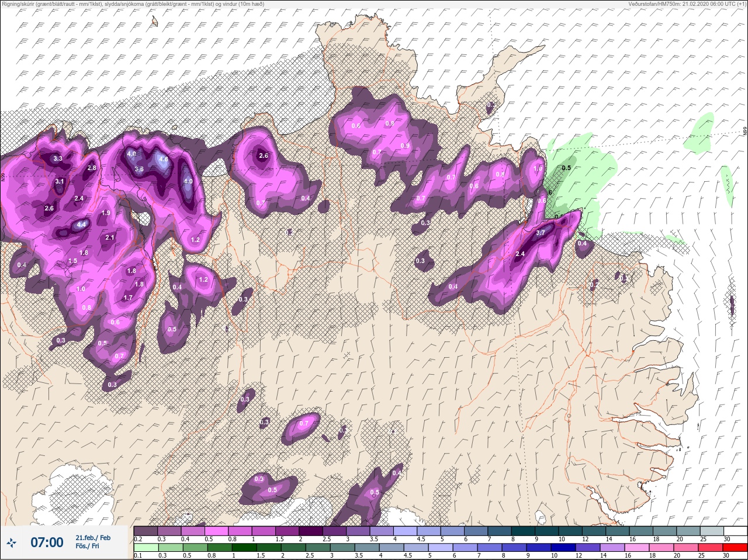Click the '4.5' tick in the snow legend
This screenshot has width=748, height=560.
[420, 539]
